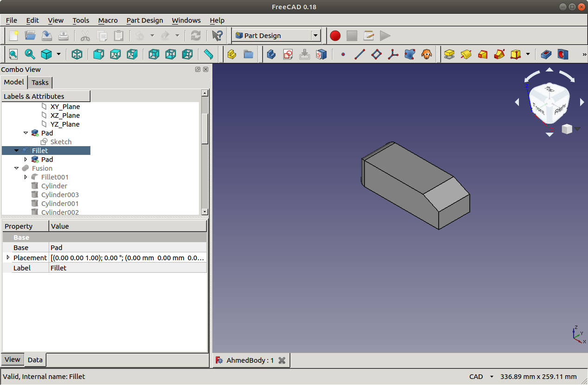Click the Fit All view icon
The image size is (588, 385).
(x=13, y=54)
